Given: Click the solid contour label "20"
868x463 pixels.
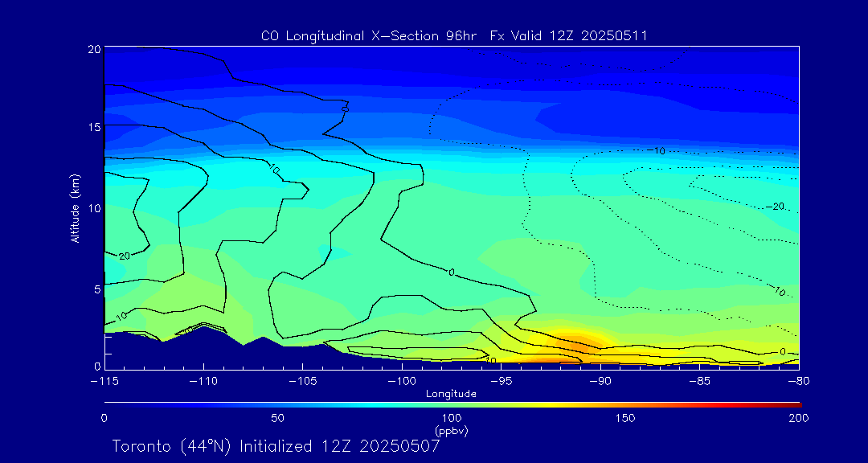Looking at the screenshot, I should (x=124, y=256).
